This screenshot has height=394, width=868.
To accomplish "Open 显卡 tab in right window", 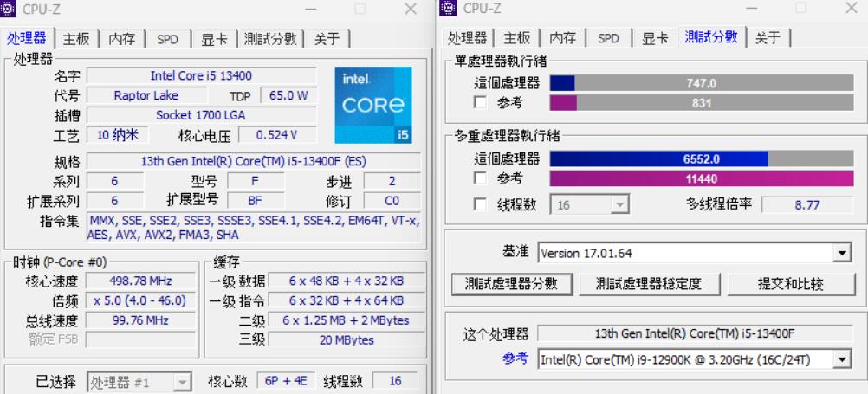I will [x=655, y=38].
